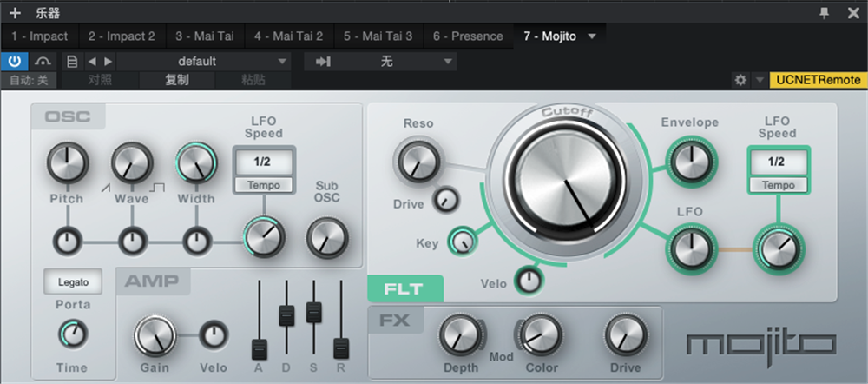
Task: Click the OSC Width knob
Action: click(196, 162)
